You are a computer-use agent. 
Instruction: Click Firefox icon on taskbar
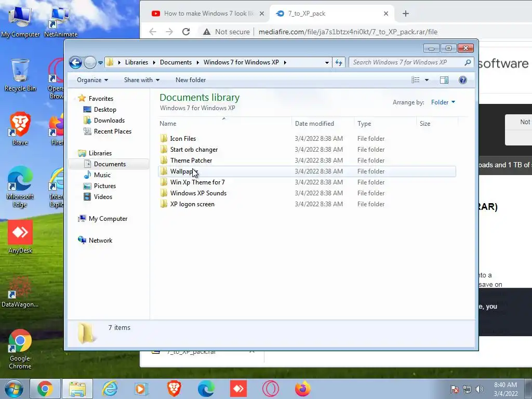(x=303, y=389)
